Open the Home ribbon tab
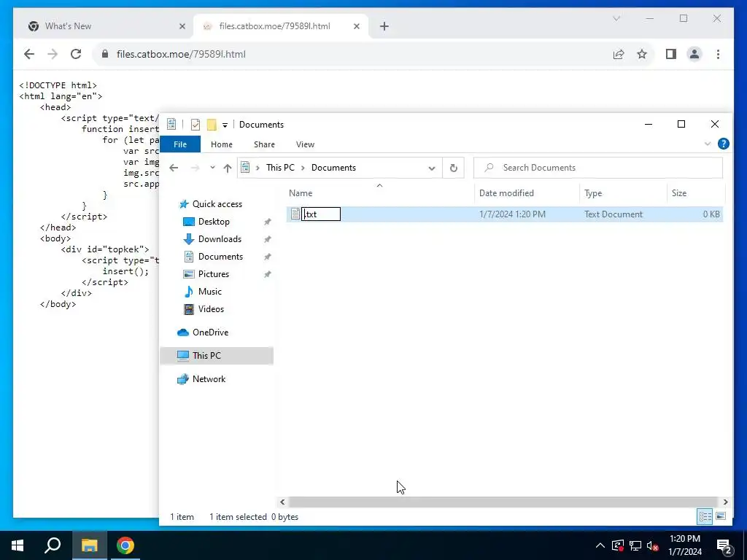The image size is (747, 560). tap(222, 144)
